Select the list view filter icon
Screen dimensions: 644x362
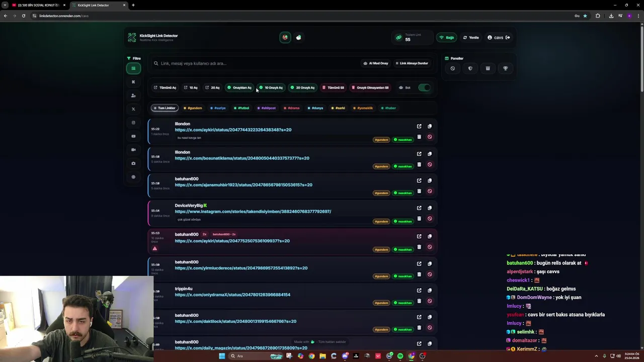coord(133,68)
